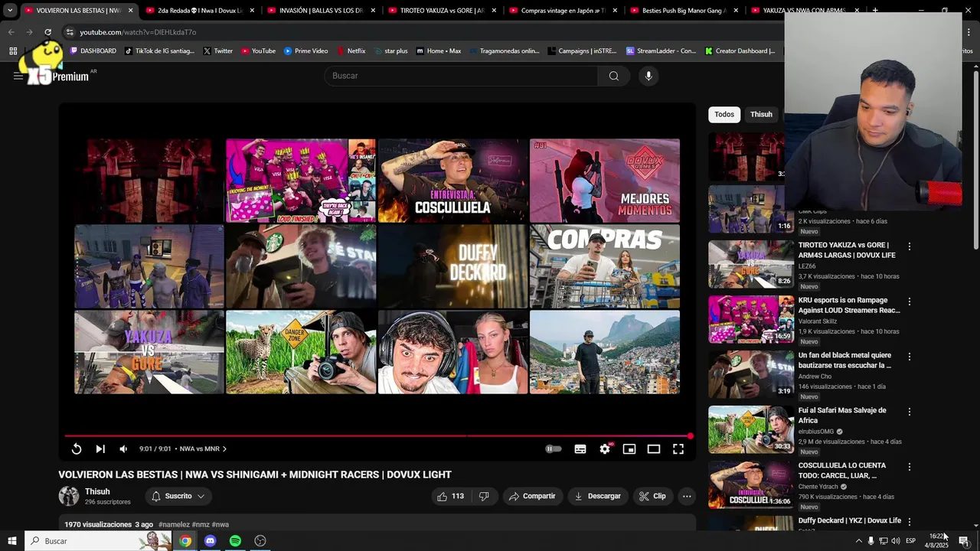Image resolution: width=980 pixels, height=551 pixels.
Task: Open the YouTube hamburger guide menu
Action: coord(18,76)
